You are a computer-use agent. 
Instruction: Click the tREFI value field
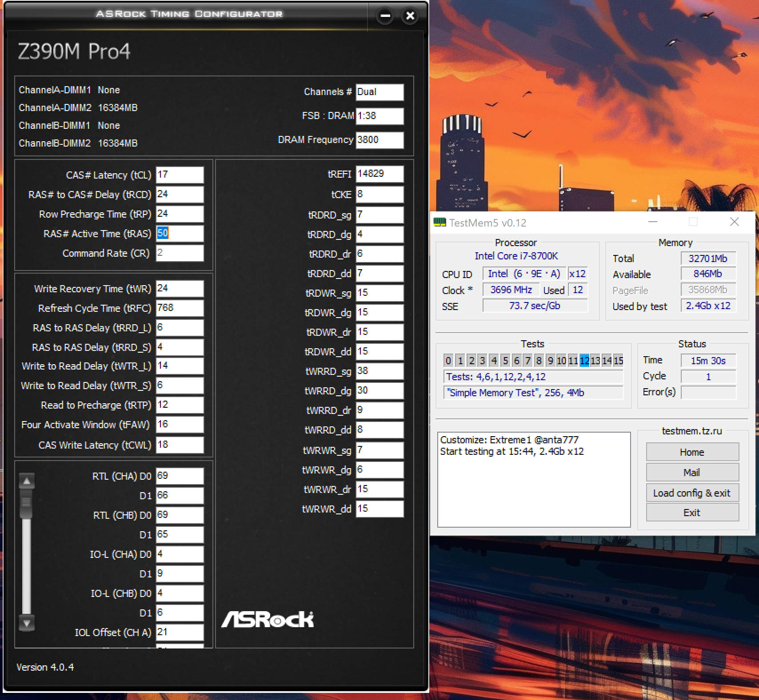pyautogui.click(x=380, y=174)
